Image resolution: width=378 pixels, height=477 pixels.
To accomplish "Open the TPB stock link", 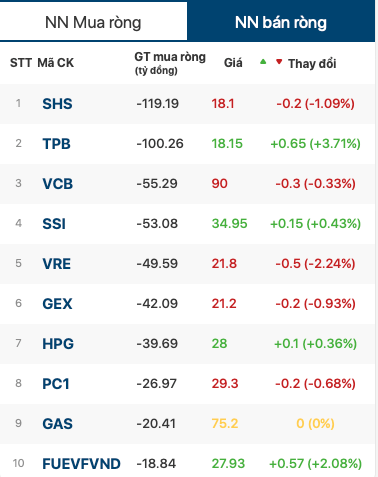I will click(x=56, y=144).
